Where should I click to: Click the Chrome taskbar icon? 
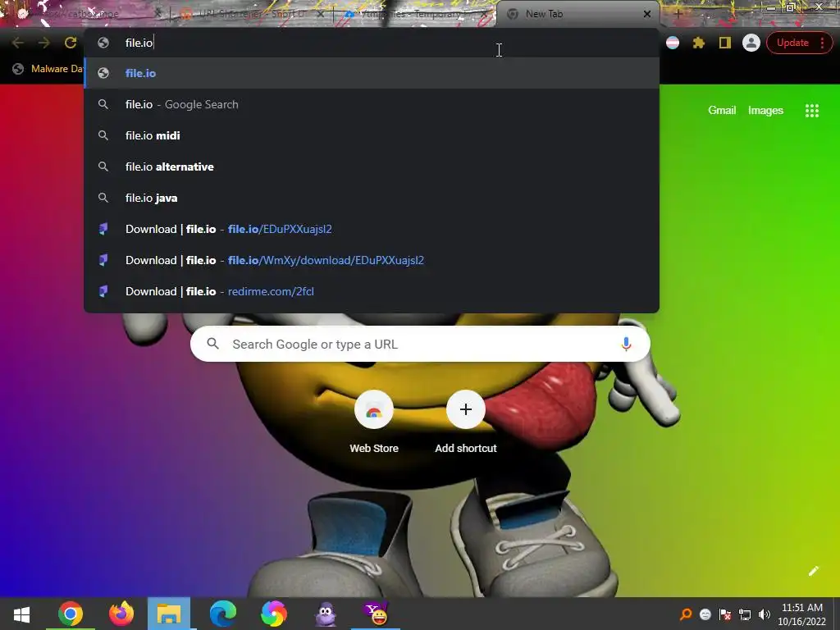point(71,614)
